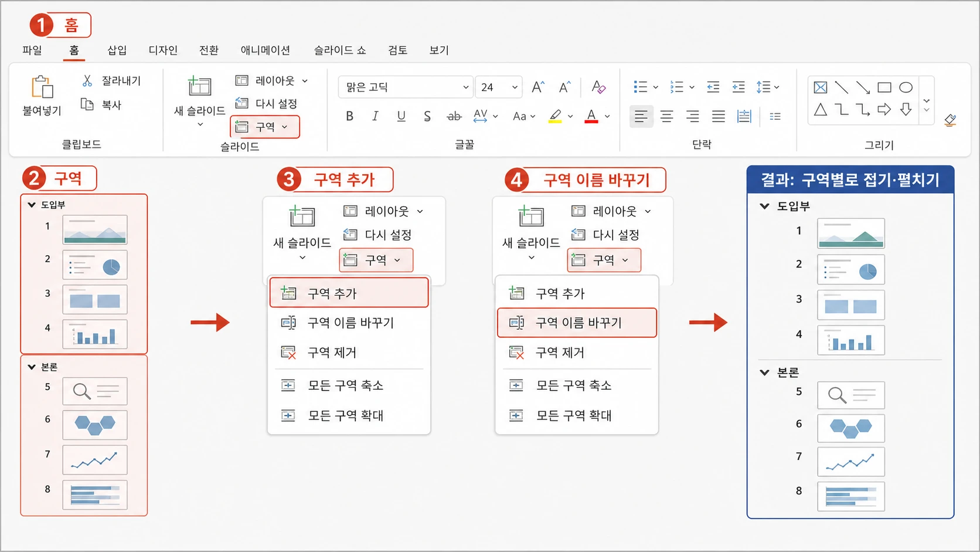Select slide 6 thumbnail in the 결과 panel
Viewport: 980px width, 552px height.
coord(850,428)
